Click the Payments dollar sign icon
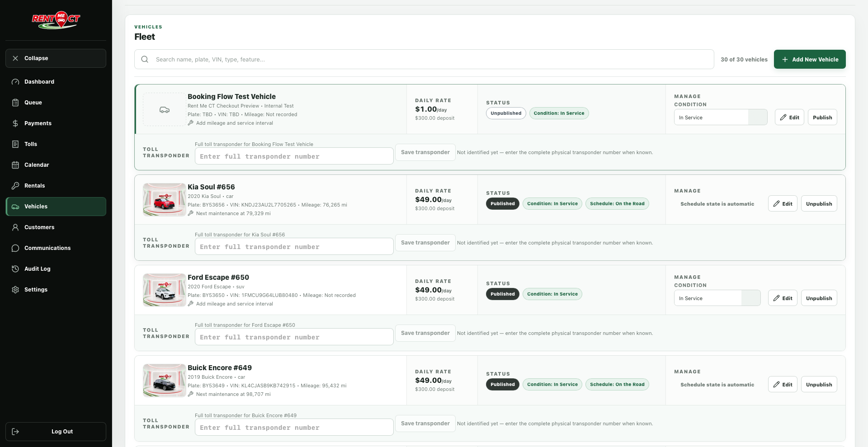 pyautogui.click(x=15, y=123)
